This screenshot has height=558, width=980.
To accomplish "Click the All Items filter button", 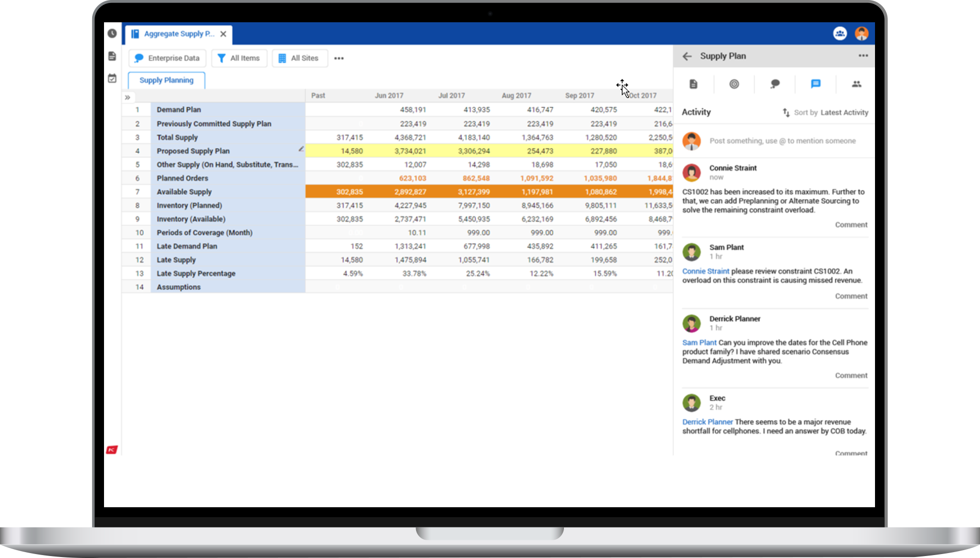I will point(239,58).
